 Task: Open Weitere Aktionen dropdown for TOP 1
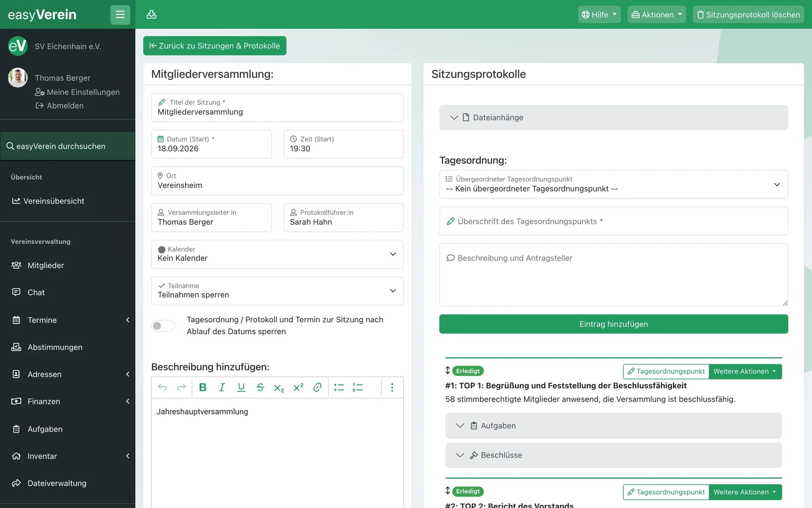click(x=745, y=371)
